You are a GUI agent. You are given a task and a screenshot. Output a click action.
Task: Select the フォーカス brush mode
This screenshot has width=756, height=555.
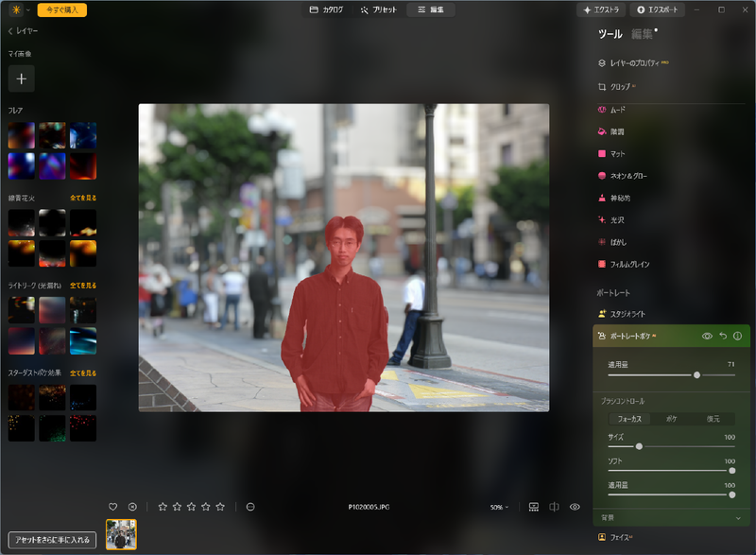629,419
